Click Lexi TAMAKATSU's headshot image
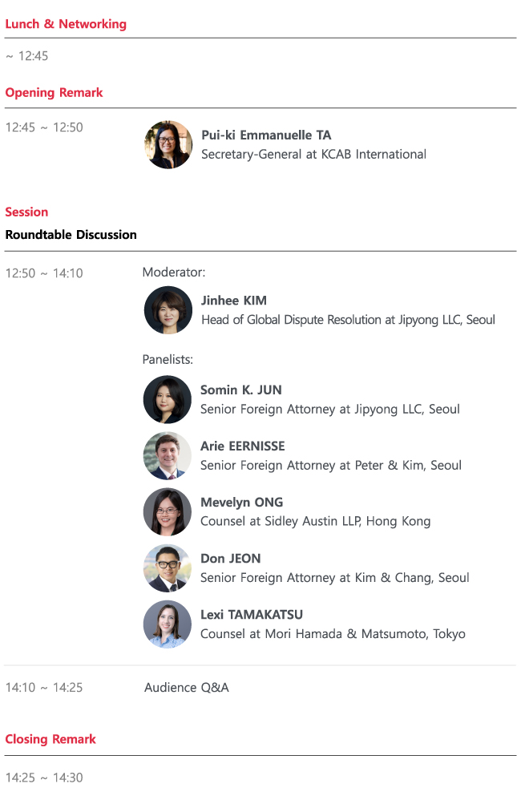521x812 pixels. pos(168,624)
